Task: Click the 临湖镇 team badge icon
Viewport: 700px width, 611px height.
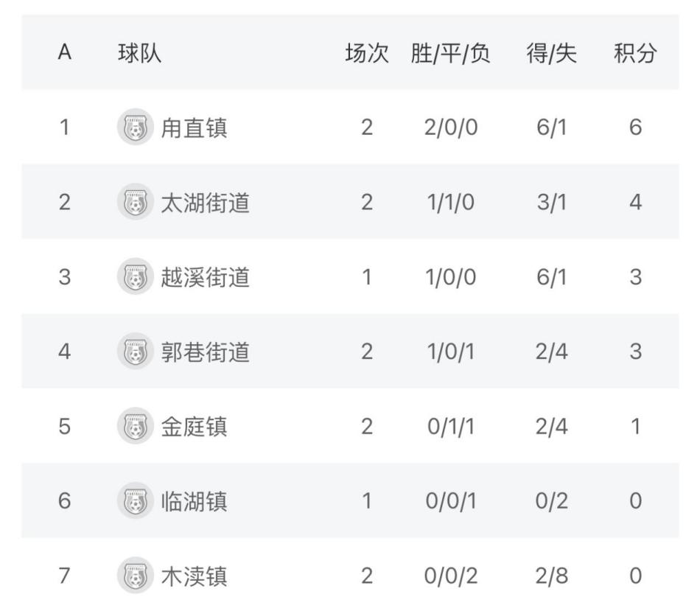Action: pos(135,501)
